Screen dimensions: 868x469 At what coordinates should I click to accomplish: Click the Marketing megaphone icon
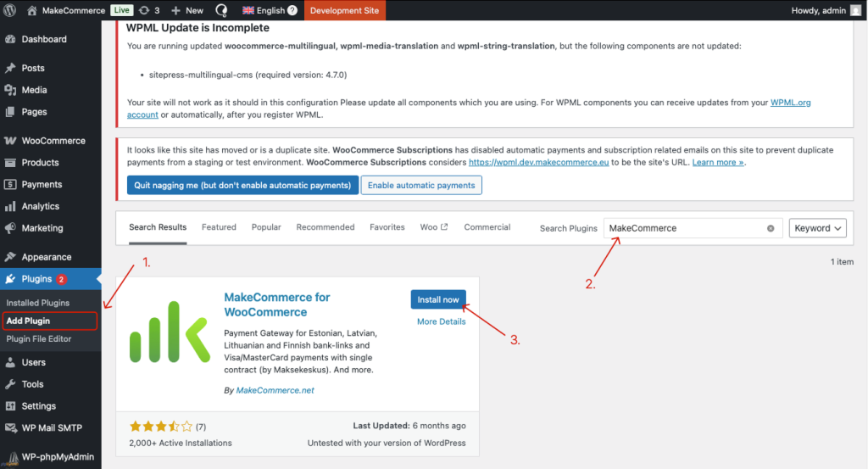[x=10, y=228]
